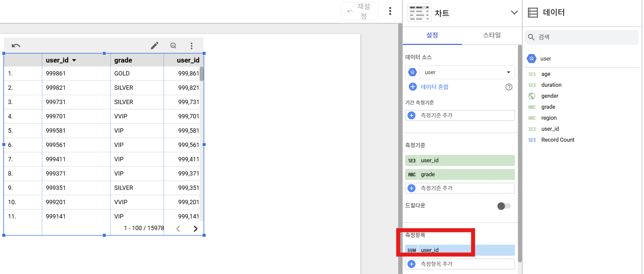644x274 pixels.
Task: Select the gender field in data panel
Action: (550, 96)
